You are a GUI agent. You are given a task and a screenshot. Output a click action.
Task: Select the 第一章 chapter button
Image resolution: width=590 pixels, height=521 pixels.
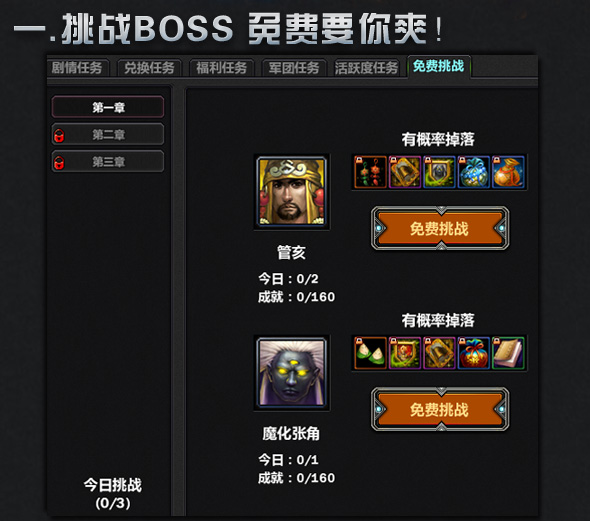108,107
